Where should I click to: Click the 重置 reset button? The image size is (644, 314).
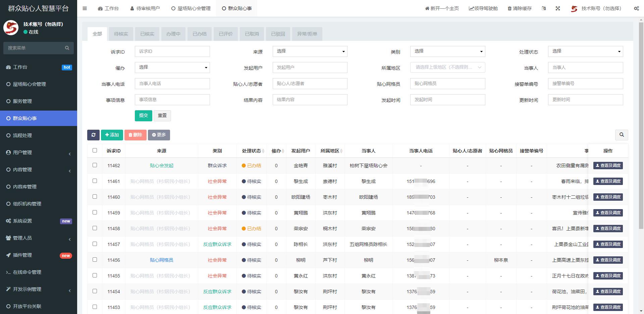coord(162,116)
